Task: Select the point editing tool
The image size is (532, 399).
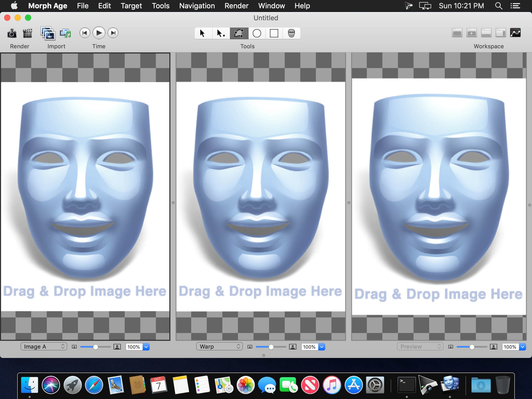Action: (x=221, y=33)
